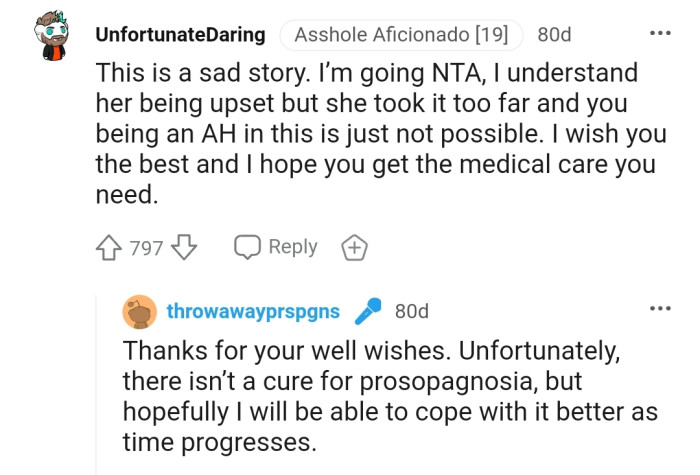Visit the throwawayprspgns username profile
Image resolution: width=700 pixels, height=475 pixels.
coord(253,312)
